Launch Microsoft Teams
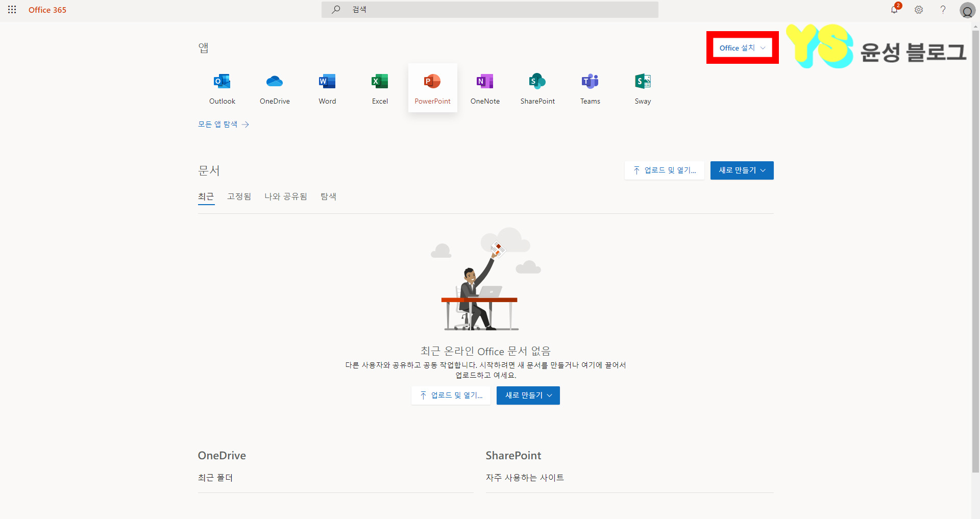 pyautogui.click(x=591, y=88)
